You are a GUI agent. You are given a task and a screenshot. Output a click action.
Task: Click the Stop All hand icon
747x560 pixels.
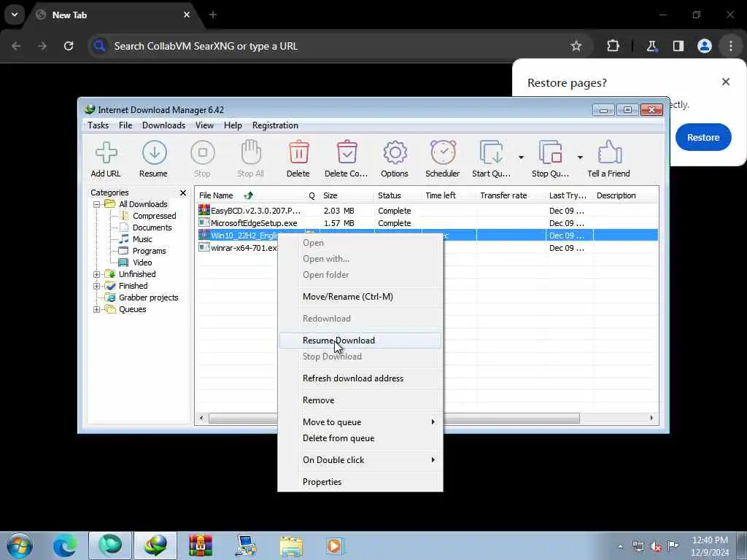[x=251, y=153]
